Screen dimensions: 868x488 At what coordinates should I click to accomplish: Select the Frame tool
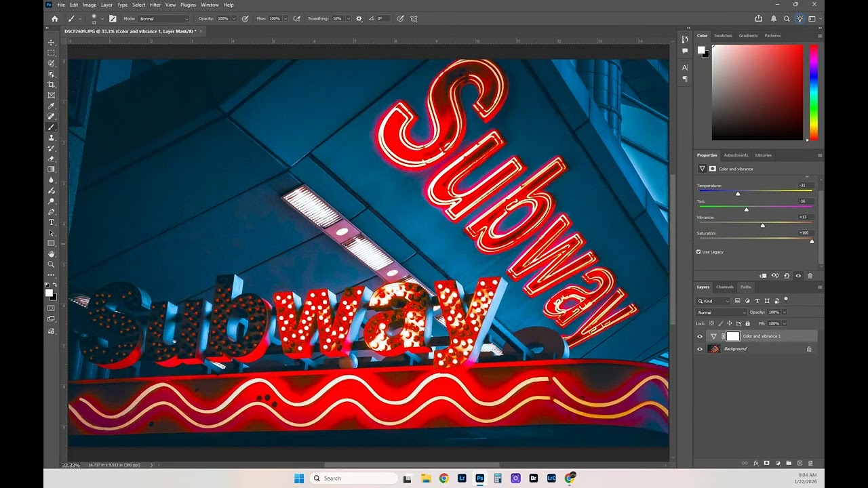click(x=51, y=96)
